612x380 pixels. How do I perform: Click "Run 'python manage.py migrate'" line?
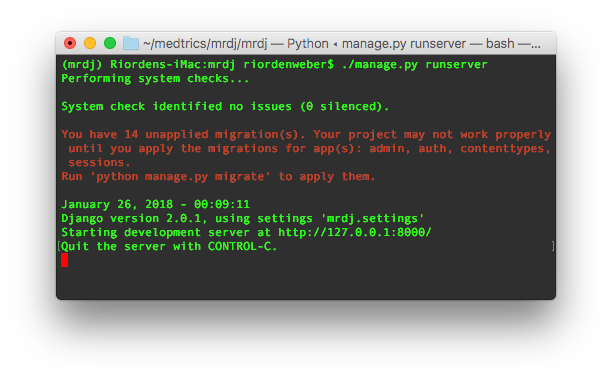(x=218, y=177)
